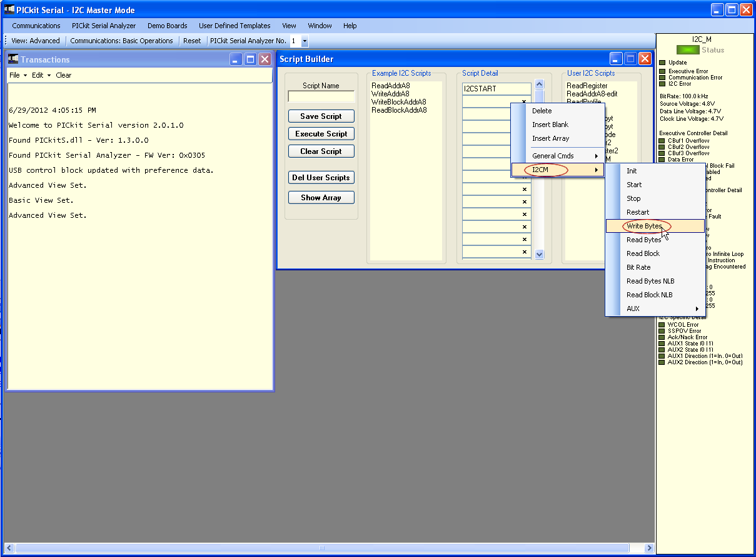Click Script Detail scrollbar up arrow
The image size is (756, 557).
tap(540, 84)
